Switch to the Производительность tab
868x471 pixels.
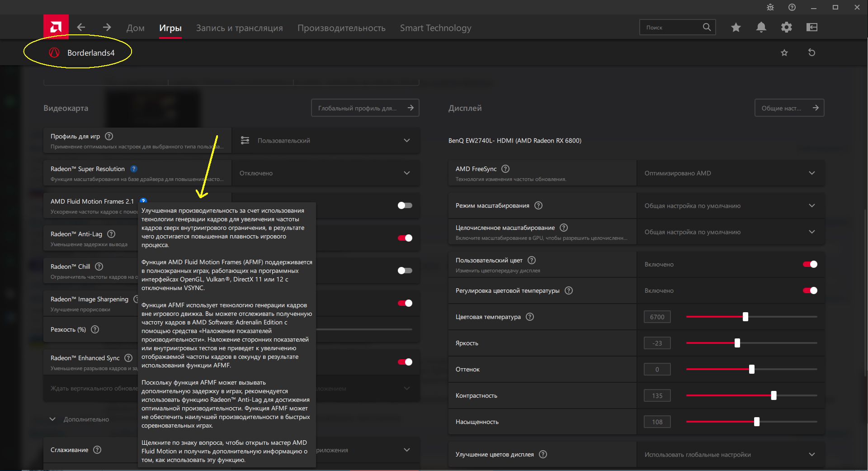pos(341,28)
